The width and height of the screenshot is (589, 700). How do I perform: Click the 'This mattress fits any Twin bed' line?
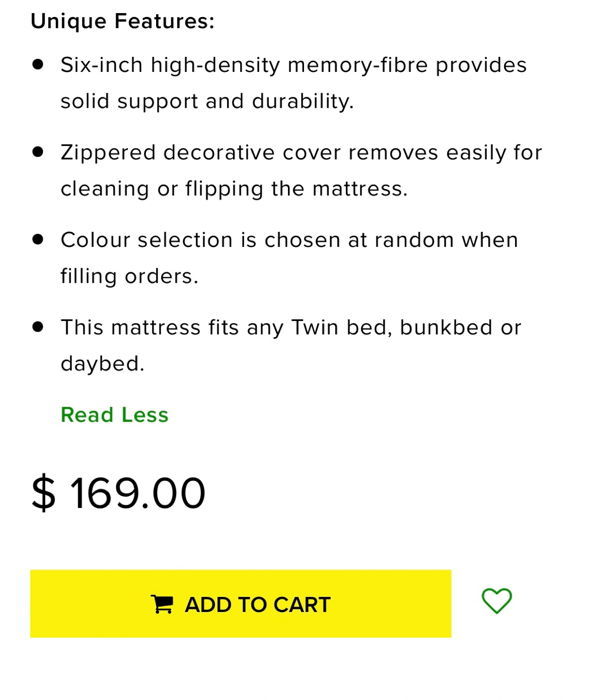coord(291,328)
